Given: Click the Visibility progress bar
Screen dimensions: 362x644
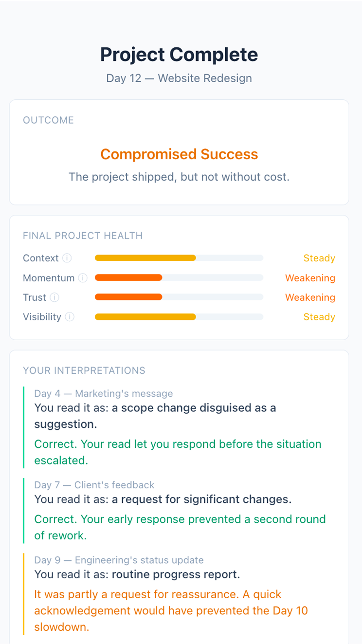Looking at the screenshot, I should point(179,317).
